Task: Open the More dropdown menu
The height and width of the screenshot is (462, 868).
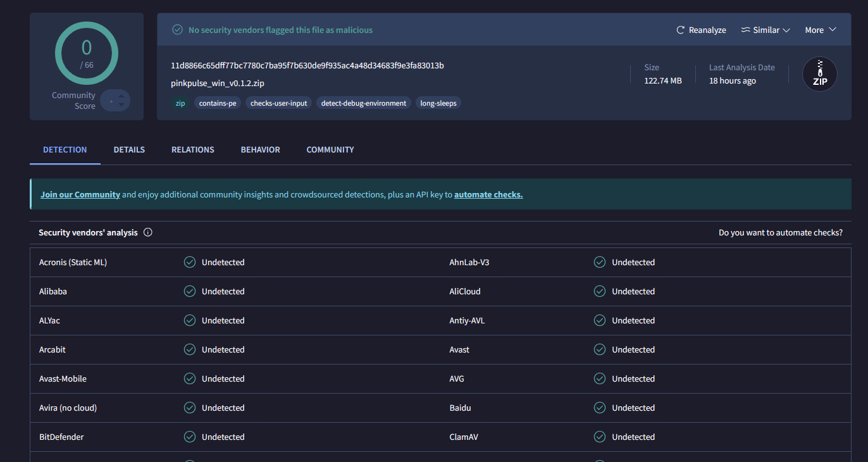Action: point(821,30)
